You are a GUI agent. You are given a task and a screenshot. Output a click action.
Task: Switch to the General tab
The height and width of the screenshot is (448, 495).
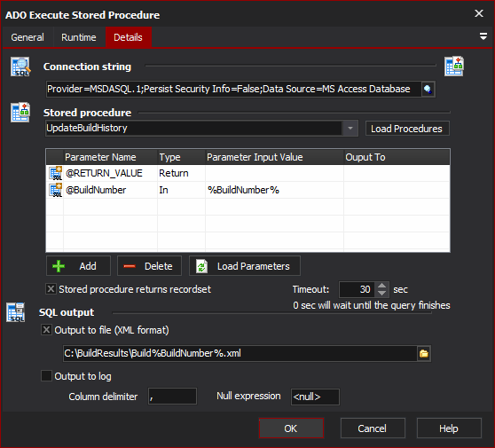(27, 37)
